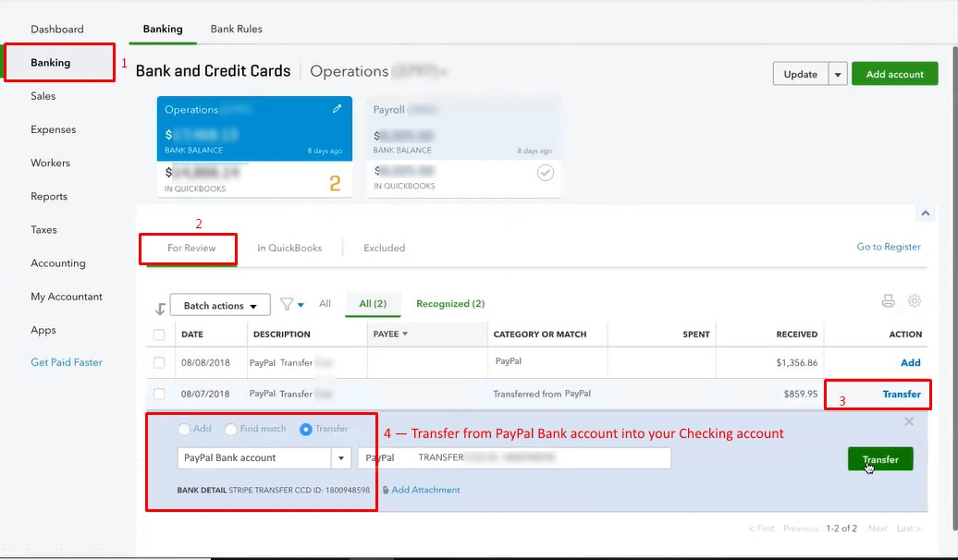958x560 pixels.
Task: Click the DESCRIPTION column header
Action: click(282, 334)
